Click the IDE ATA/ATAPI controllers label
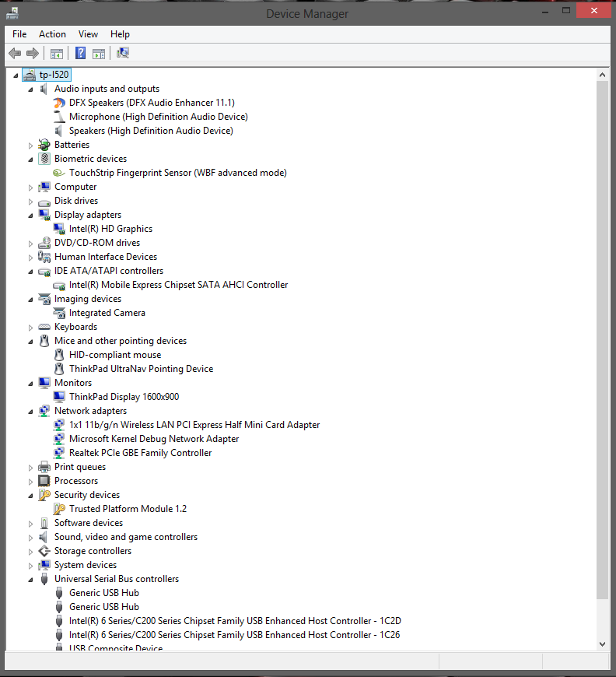Screen dimensions: 616x677 109,271
